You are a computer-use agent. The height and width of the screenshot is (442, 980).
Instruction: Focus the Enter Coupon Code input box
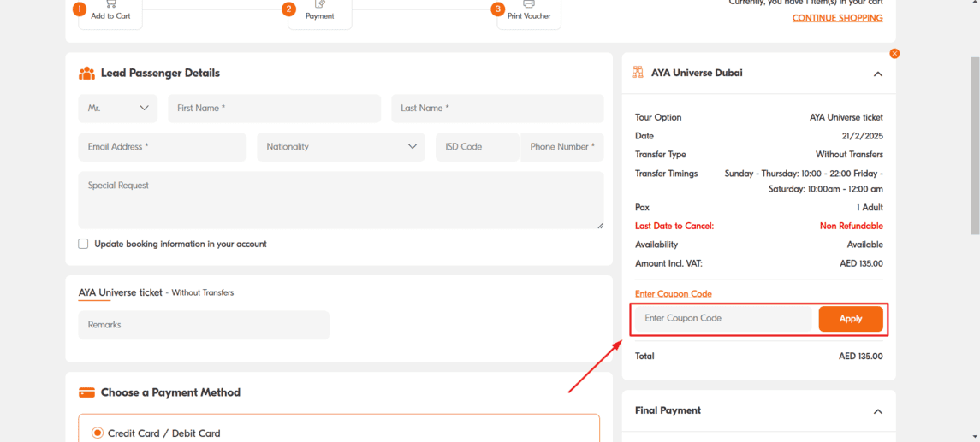[x=723, y=318]
